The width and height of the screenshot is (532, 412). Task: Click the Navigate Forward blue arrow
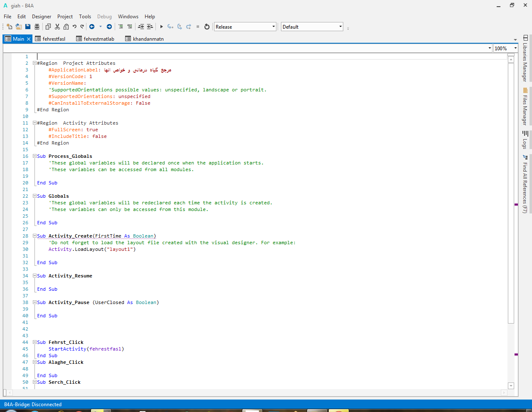click(109, 27)
